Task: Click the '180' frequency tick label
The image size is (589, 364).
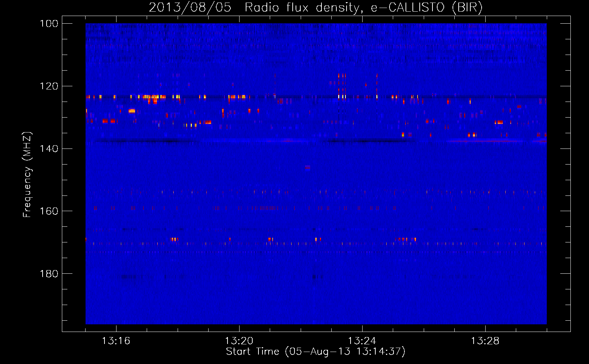Action: pyautogui.click(x=49, y=274)
